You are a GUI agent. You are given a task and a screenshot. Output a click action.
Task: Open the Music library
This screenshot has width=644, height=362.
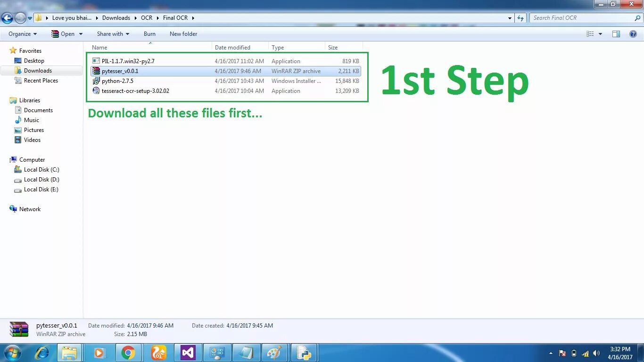pyautogui.click(x=31, y=120)
